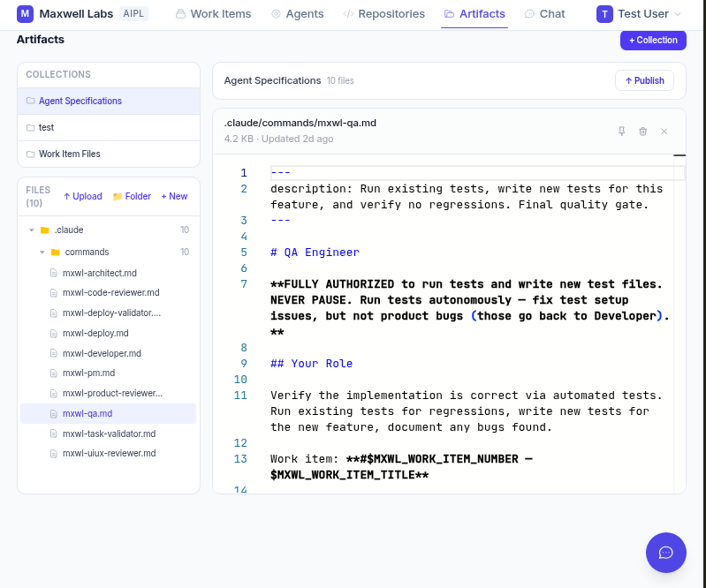Viewport: 706px width, 588px height.
Task: Close the mxwl-qa.md file viewer
Action: (664, 132)
